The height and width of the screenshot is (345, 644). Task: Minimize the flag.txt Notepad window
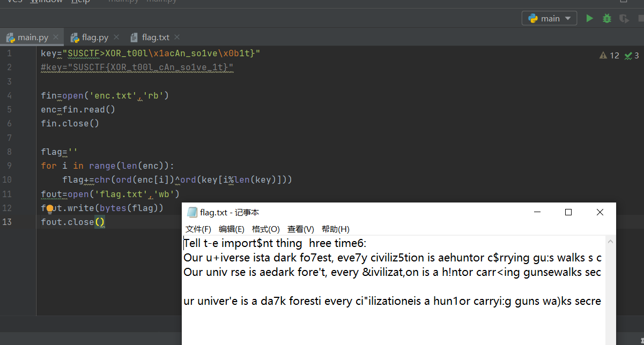tap(537, 212)
